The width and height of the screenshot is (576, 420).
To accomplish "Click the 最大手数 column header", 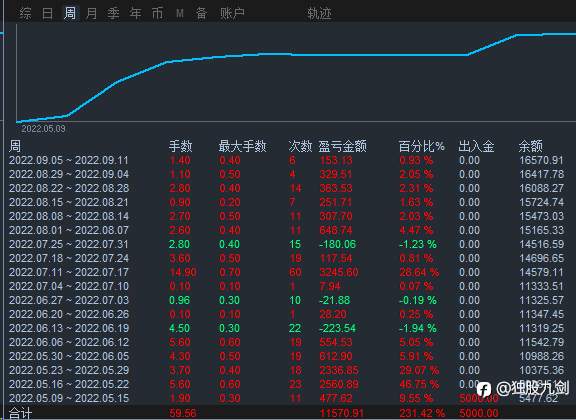I will [x=242, y=146].
